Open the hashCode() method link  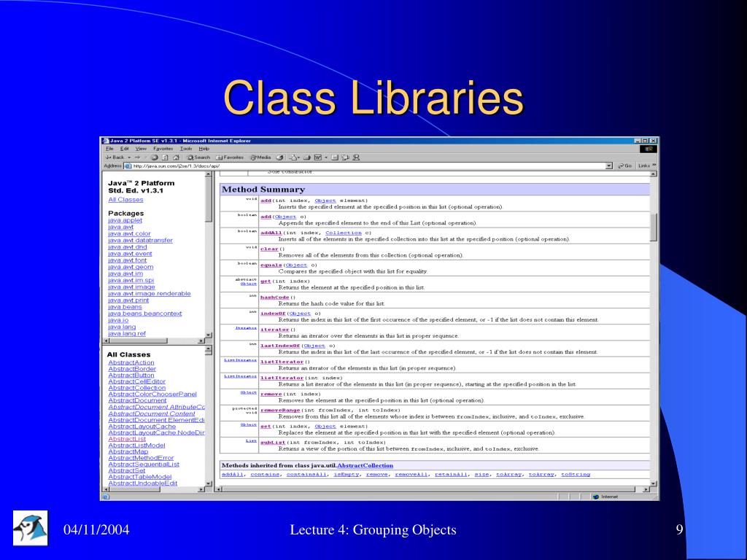[x=275, y=297]
